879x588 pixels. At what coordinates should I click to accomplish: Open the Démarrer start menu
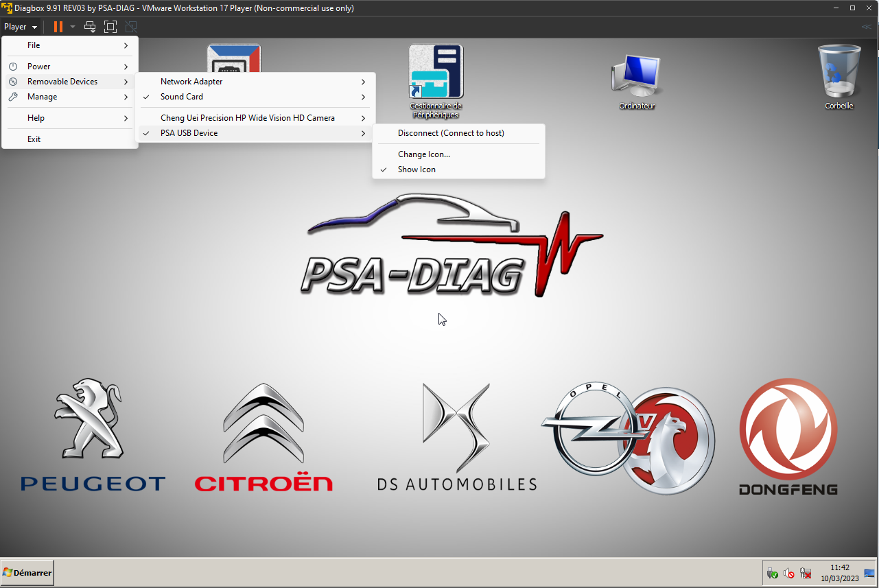(x=27, y=572)
